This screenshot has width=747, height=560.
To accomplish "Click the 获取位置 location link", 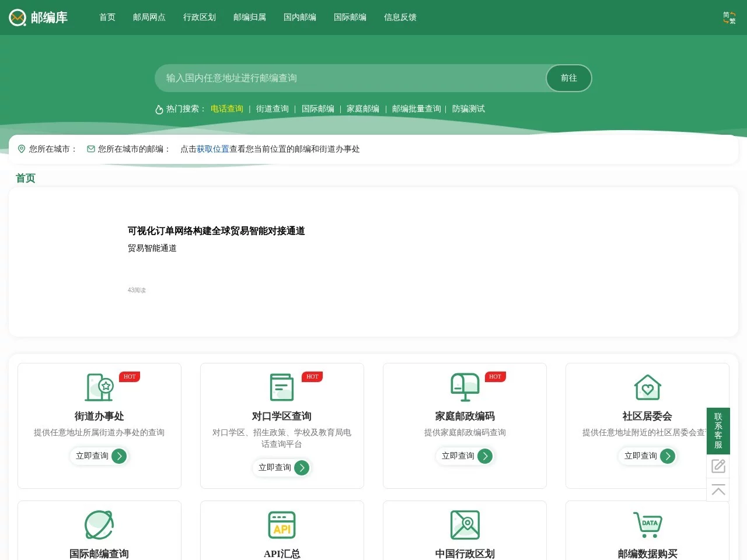I will pyautogui.click(x=212, y=149).
